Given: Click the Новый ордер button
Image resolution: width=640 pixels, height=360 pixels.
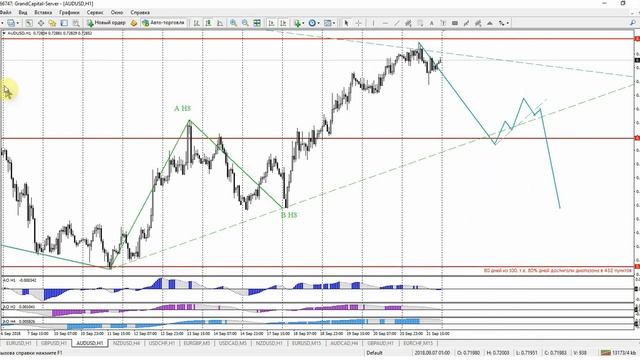Looking at the screenshot, I should tap(106, 23).
